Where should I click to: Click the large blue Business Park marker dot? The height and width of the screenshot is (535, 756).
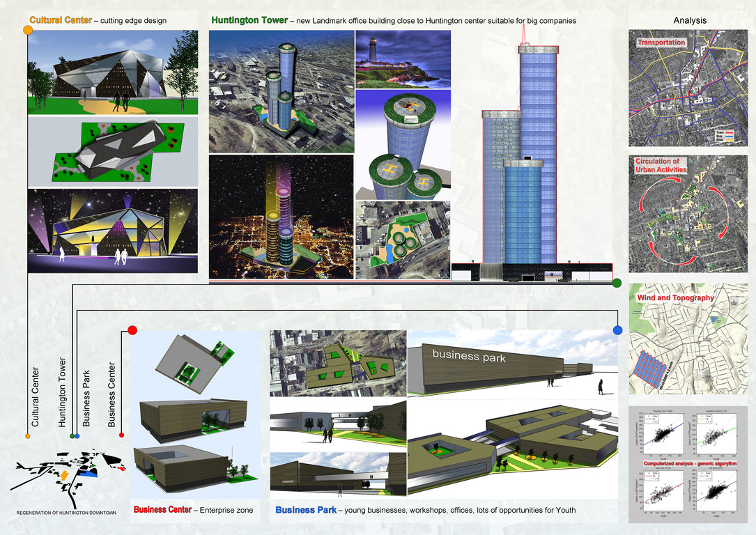coord(617,329)
